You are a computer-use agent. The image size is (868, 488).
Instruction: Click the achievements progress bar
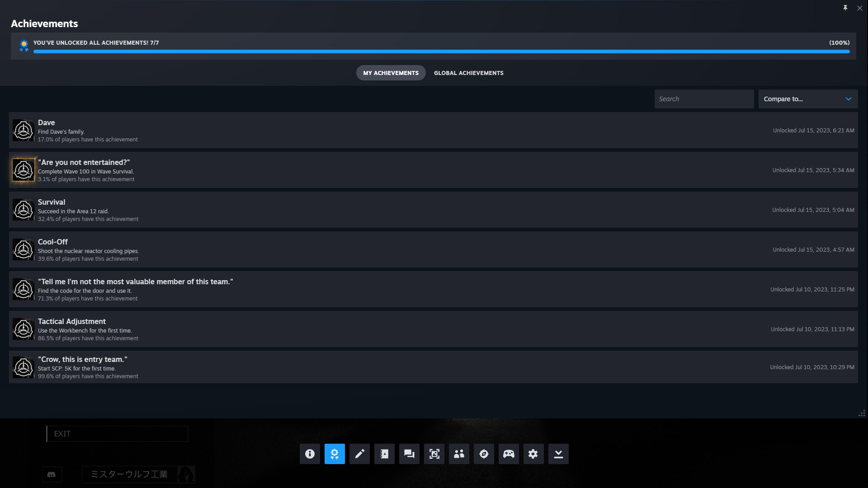pos(441,52)
